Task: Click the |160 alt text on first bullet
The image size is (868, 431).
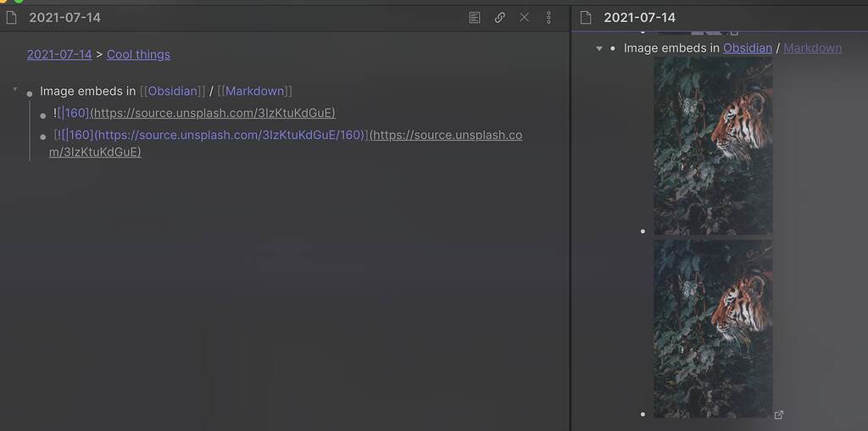Action: (x=74, y=113)
